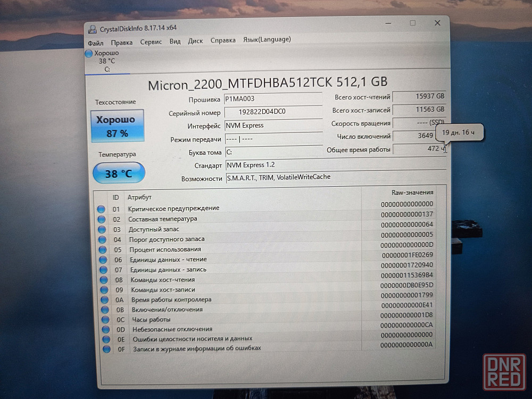Viewport: 532px width, 399px height.
Task: Select the C: drive tab label
Action: [107, 69]
